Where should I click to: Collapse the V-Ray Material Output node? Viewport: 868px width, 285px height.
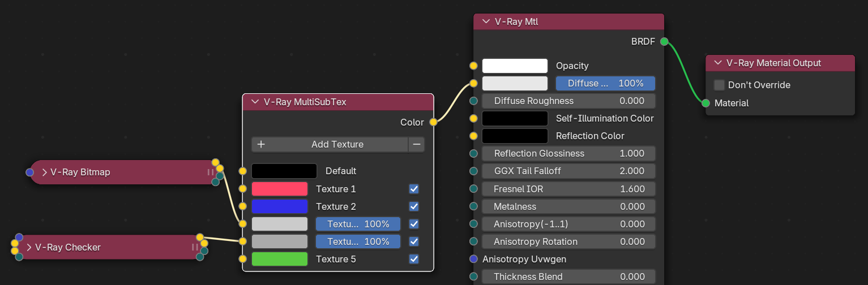click(x=718, y=63)
